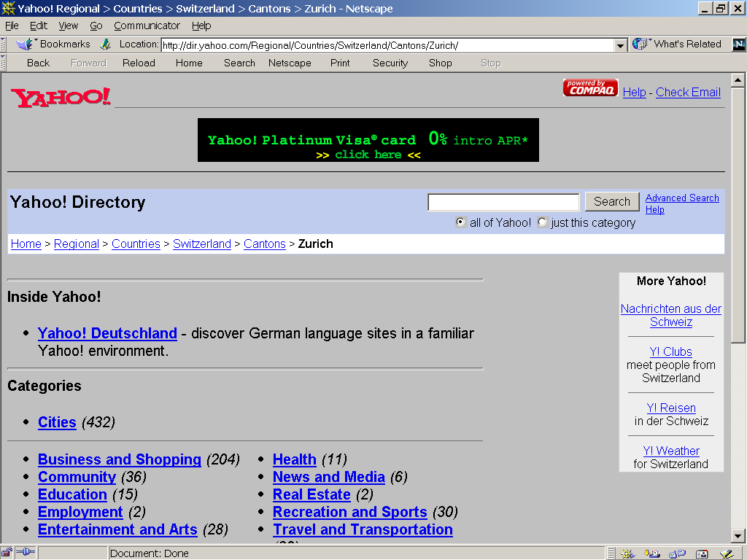Click the Yahoo! Directory Search button
This screenshot has height=560, width=747.
[x=612, y=201]
